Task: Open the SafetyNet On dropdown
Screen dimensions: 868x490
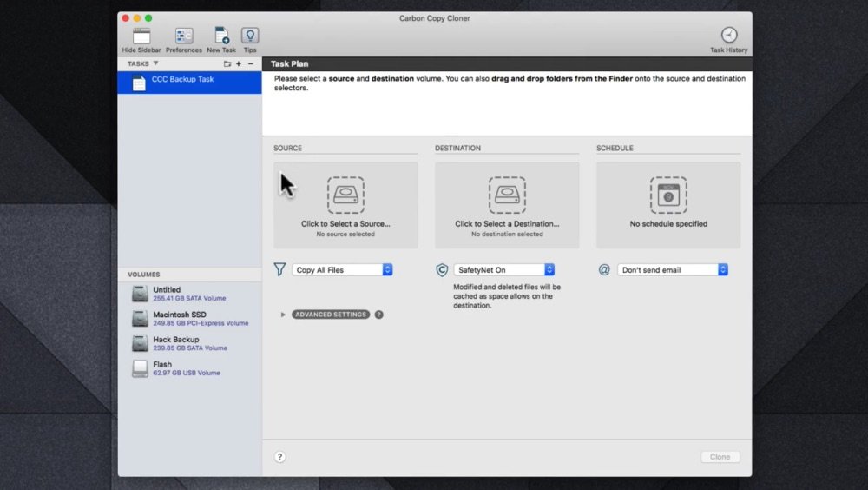Action: pos(504,270)
